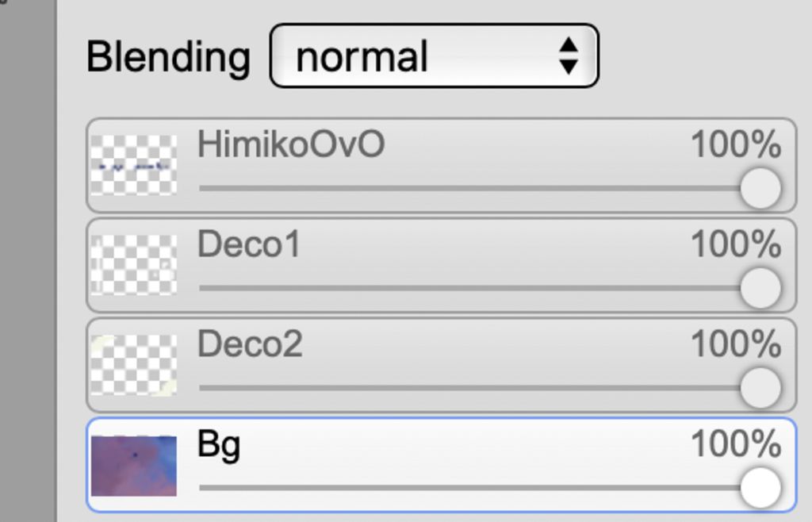812x522 pixels.
Task: Select the Deco2 layer thumbnail
Action: coord(133,365)
